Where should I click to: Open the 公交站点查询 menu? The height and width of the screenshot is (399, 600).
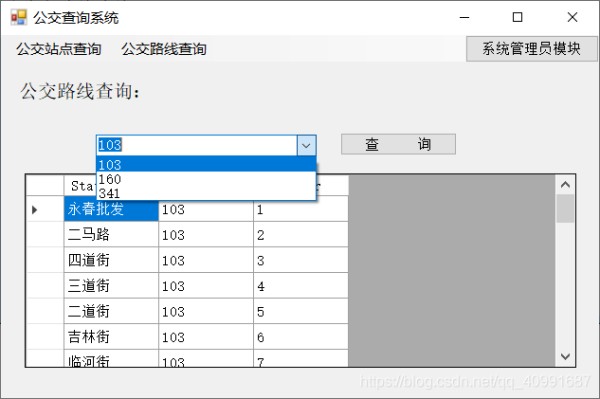[59, 49]
